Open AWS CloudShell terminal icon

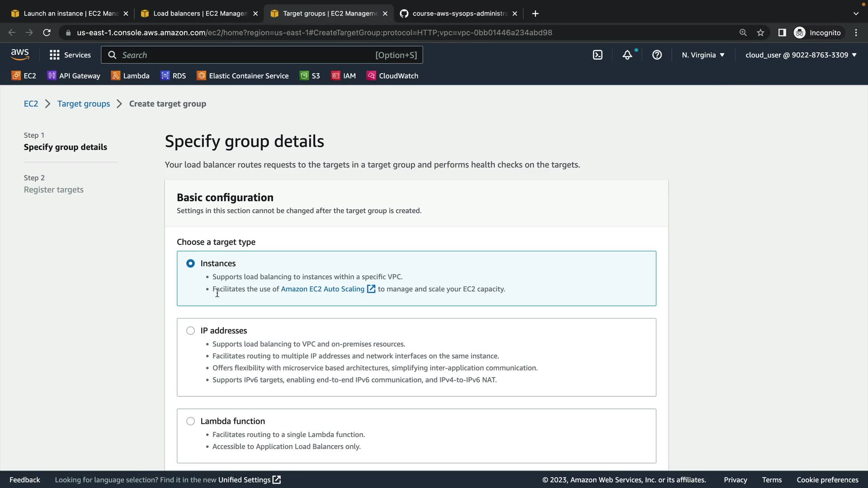tap(598, 55)
